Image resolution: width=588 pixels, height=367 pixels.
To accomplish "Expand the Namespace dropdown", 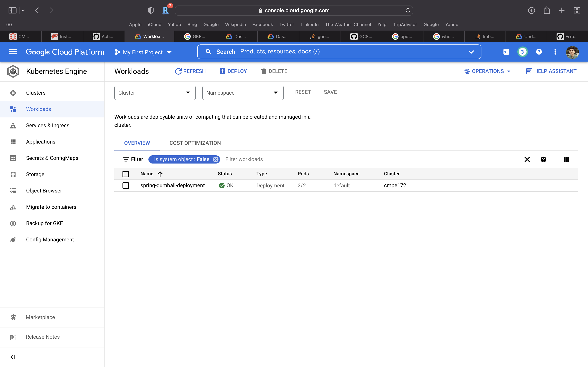I will pos(243,93).
